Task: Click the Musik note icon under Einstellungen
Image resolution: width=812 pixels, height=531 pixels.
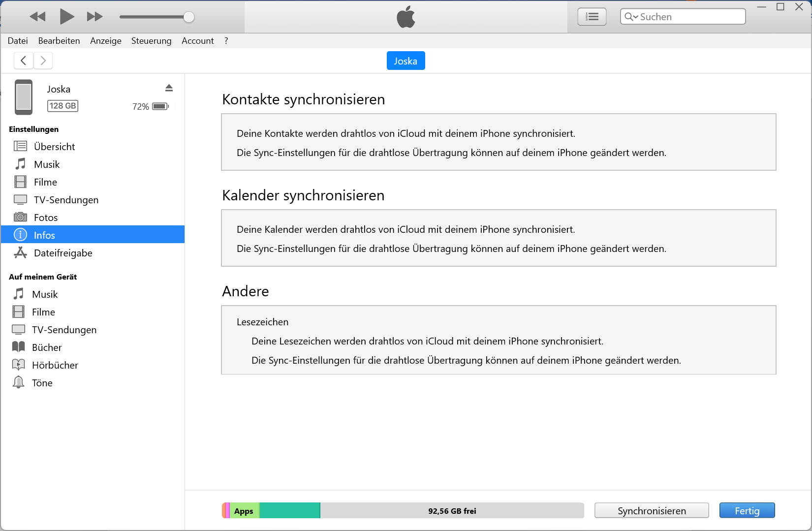Action: click(20, 164)
